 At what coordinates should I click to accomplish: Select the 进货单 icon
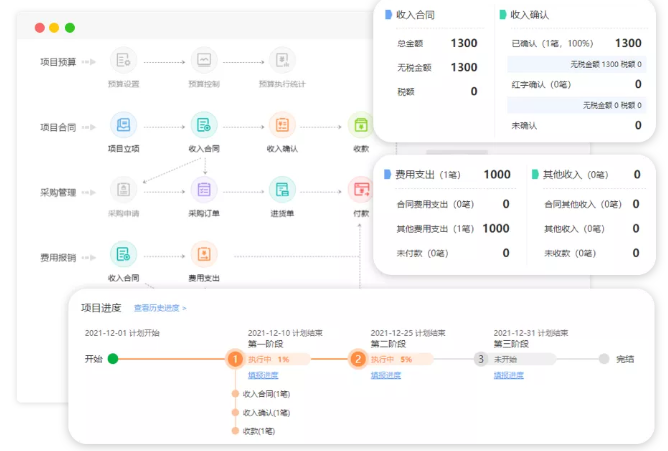(282, 190)
